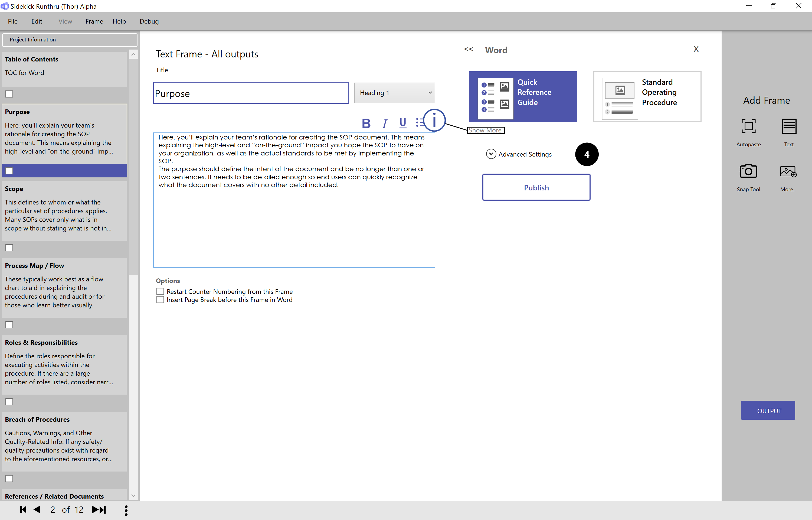Toggle italic formatting
Screen dimensions: 812x520
pos(385,123)
